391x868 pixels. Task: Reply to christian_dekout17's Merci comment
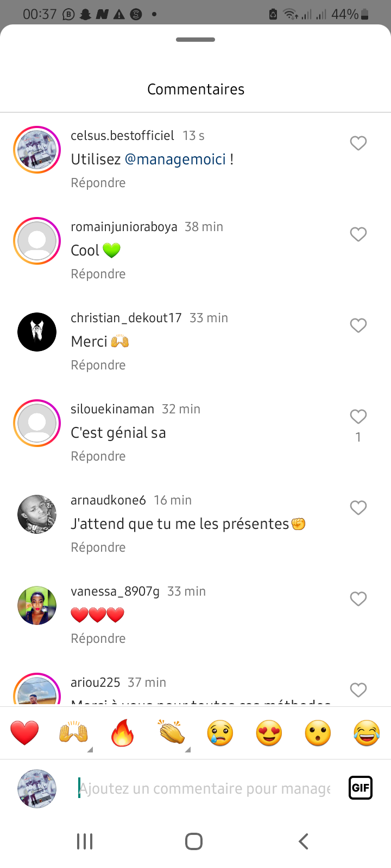click(98, 365)
